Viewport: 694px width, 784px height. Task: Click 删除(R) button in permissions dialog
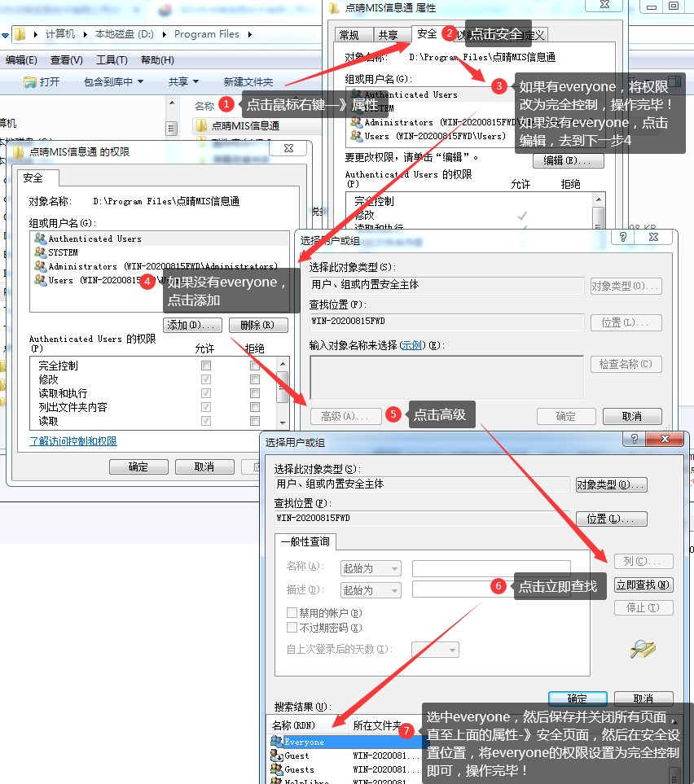258,325
